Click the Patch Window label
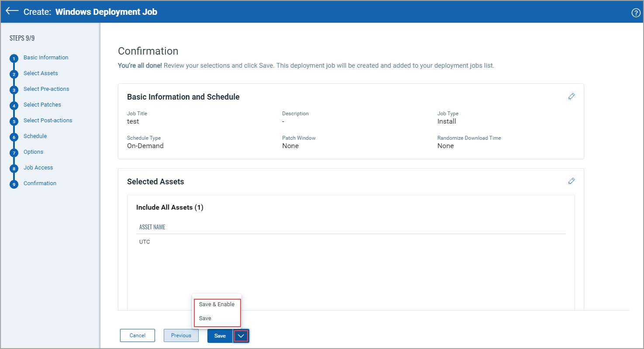 coord(299,138)
